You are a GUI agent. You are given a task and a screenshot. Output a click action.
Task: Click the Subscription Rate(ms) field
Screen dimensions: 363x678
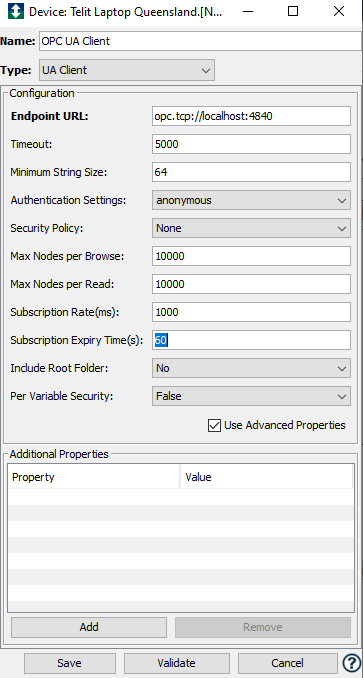click(251, 312)
